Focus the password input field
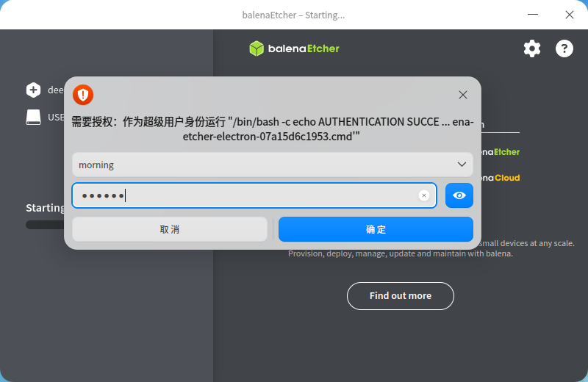This screenshot has width=588, height=382. point(254,195)
